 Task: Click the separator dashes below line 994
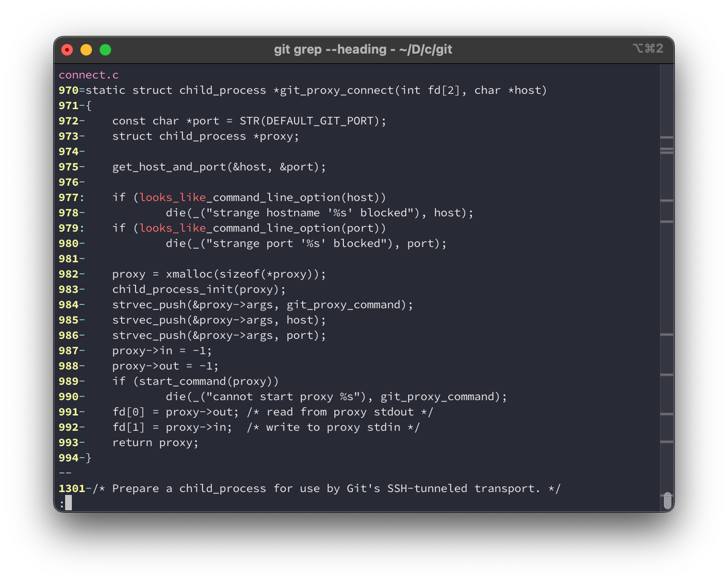(x=65, y=473)
